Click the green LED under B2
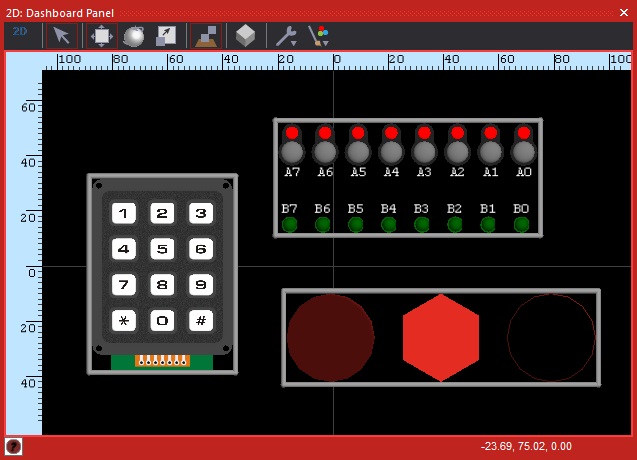 (x=455, y=225)
